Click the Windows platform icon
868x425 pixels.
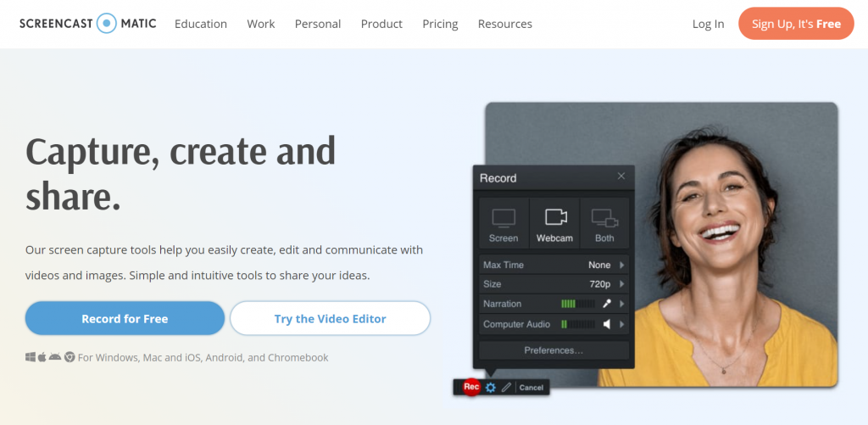pyautogui.click(x=31, y=357)
